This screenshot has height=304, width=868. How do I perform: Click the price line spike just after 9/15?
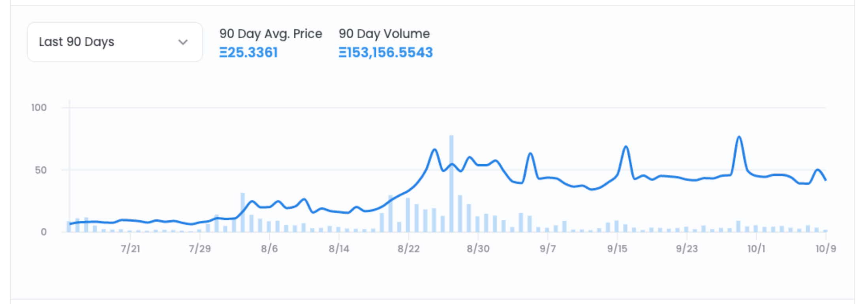626,147
